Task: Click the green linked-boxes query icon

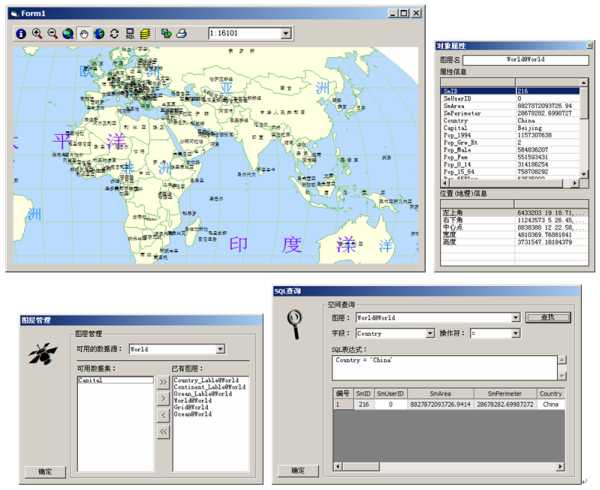Action: point(166,34)
